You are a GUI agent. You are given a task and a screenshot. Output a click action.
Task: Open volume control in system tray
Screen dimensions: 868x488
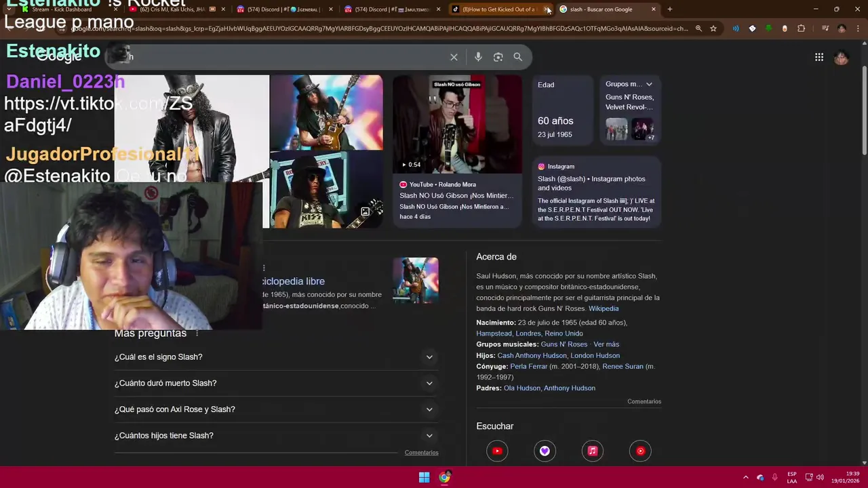(820, 478)
